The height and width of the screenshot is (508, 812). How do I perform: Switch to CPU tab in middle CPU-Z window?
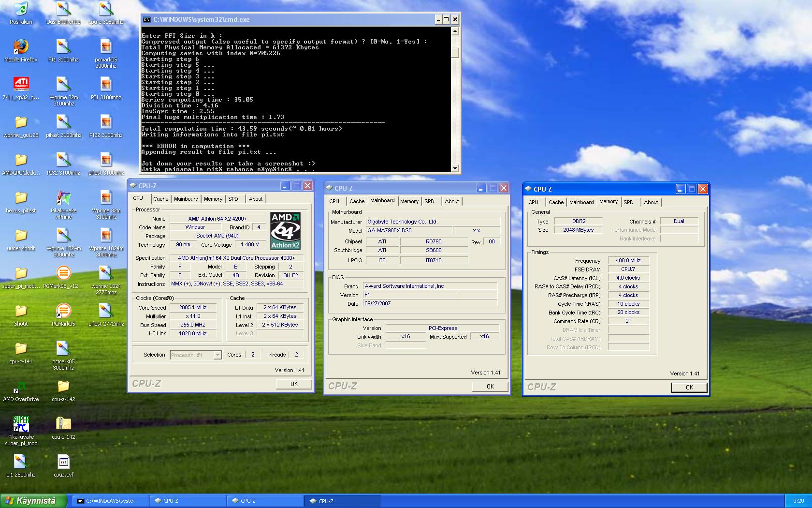click(334, 201)
